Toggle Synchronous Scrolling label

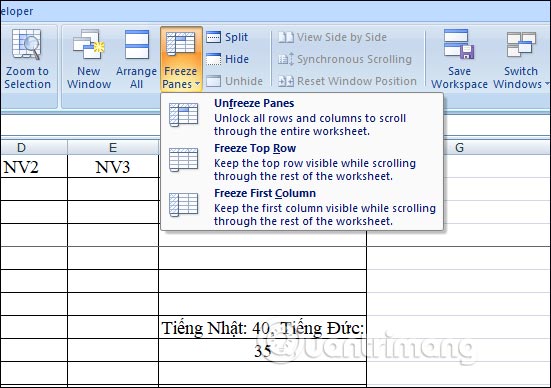pyautogui.click(x=354, y=59)
